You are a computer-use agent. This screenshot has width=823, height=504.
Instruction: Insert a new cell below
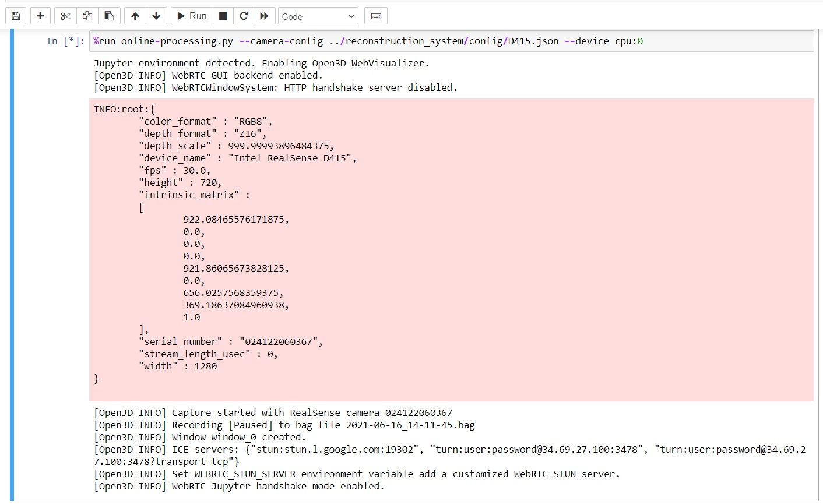click(40, 16)
